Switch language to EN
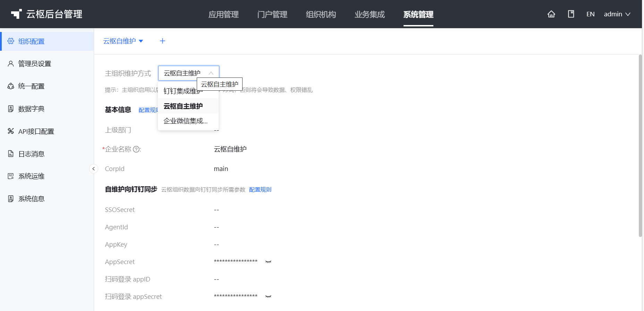Screen dimensions: 644x311 [591, 14]
